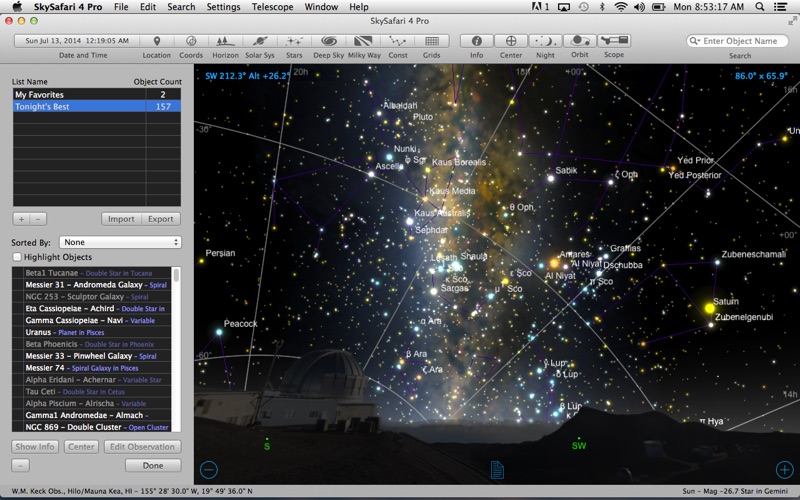Click Saturn on the sky chart

710,308
